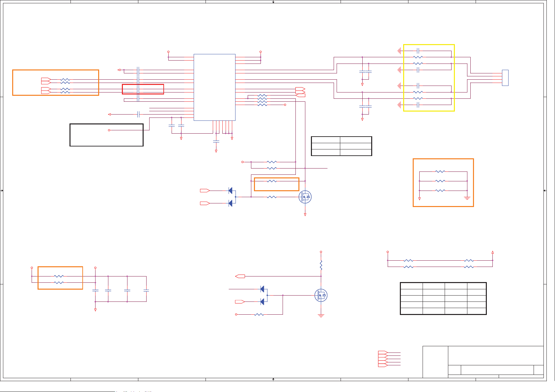The height and width of the screenshot is (392, 555).
Task: Select the capacitor hanging below the central IC
Action: tap(216, 141)
